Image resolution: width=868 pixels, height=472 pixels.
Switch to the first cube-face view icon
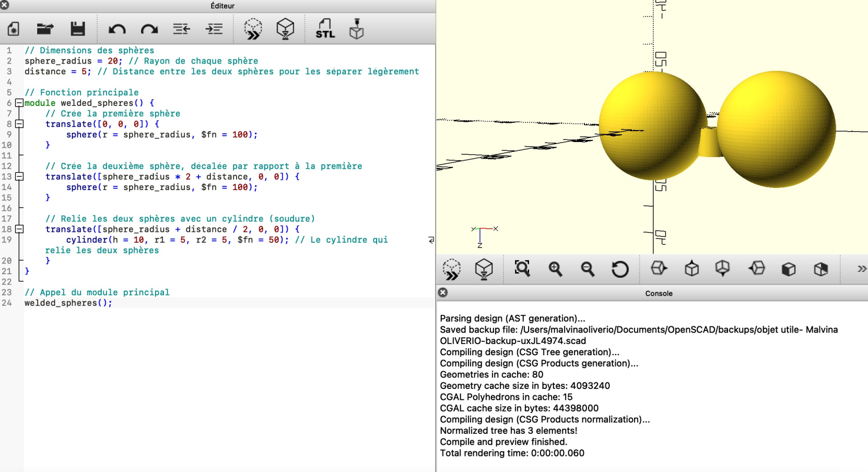click(x=659, y=269)
